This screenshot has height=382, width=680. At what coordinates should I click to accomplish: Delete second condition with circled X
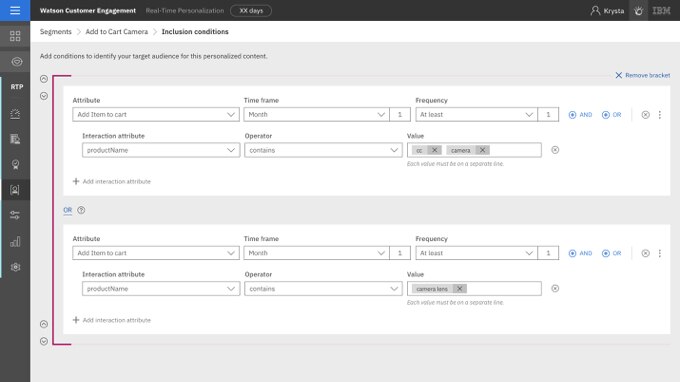point(645,253)
